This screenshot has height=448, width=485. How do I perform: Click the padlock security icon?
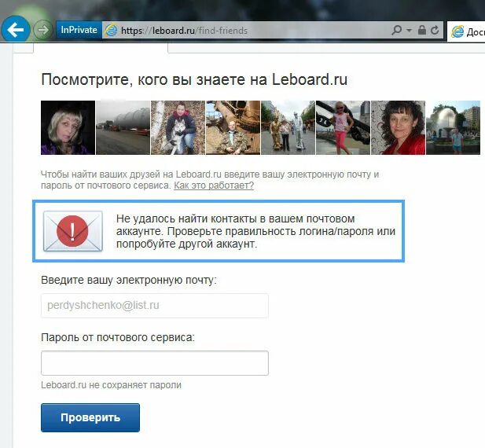click(422, 30)
